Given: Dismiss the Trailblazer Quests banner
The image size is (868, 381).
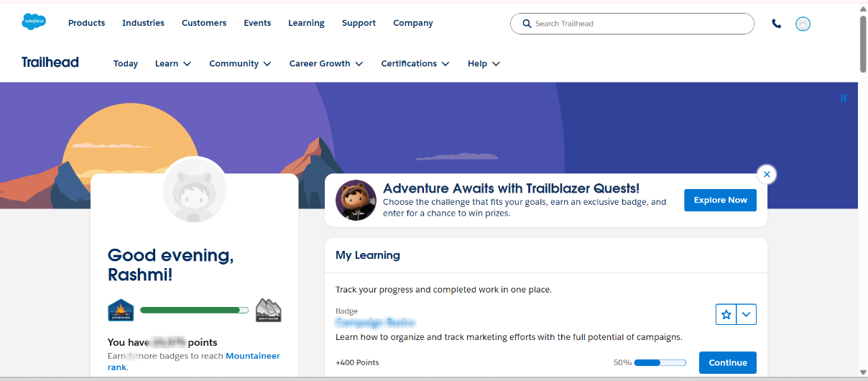Looking at the screenshot, I should [767, 174].
